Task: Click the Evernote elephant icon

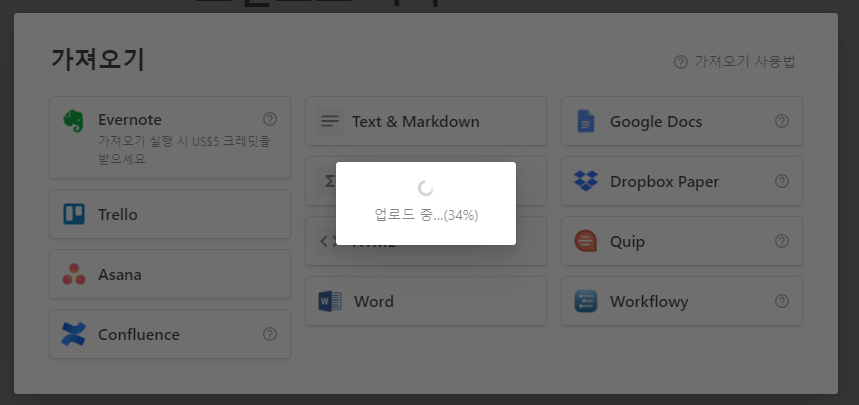Action: pyautogui.click(x=73, y=121)
